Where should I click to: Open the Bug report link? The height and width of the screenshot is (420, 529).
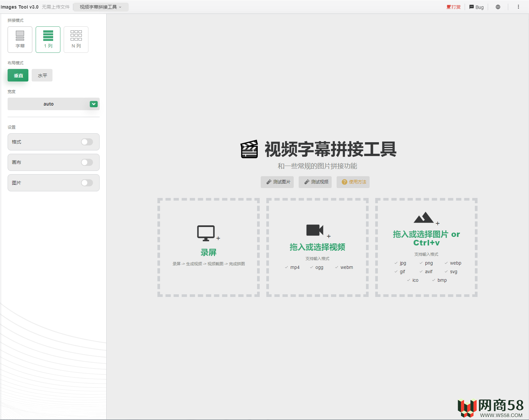pyautogui.click(x=477, y=7)
